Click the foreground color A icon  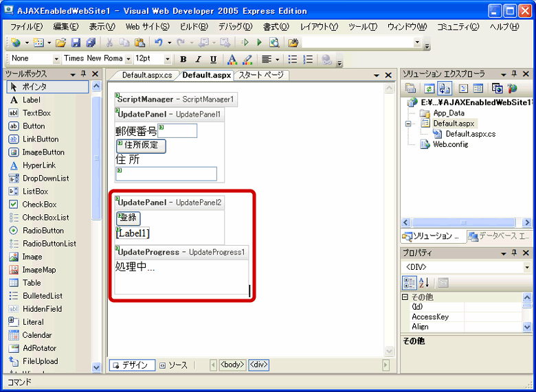pyautogui.click(x=232, y=60)
